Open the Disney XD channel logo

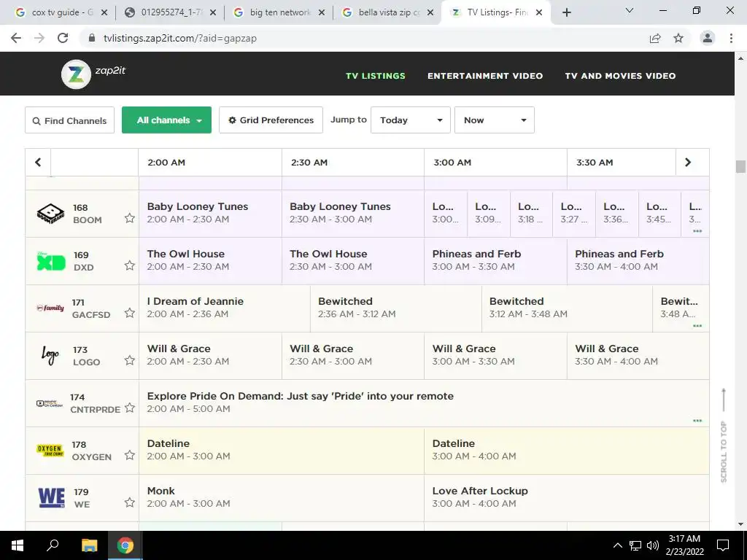(50, 261)
